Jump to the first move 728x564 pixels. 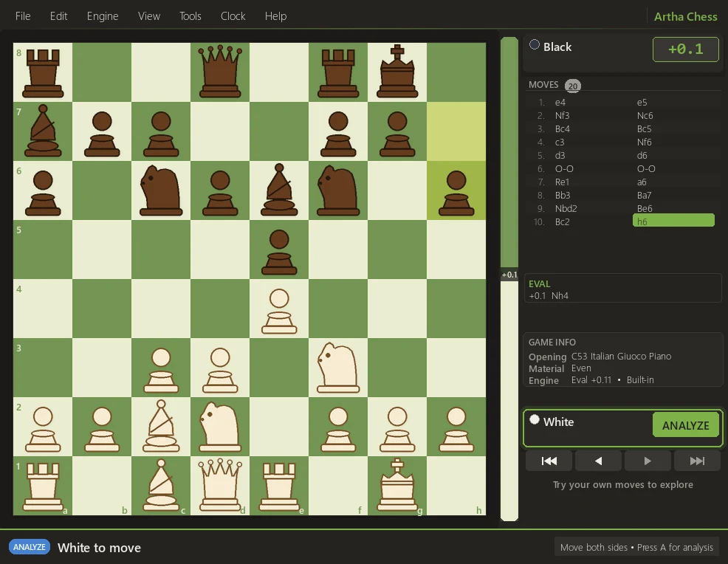[549, 461]
